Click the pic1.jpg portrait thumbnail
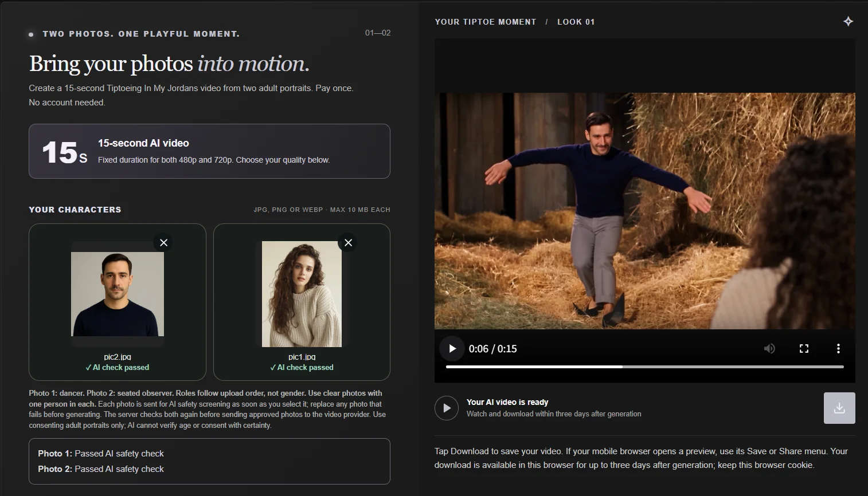The height and width of the screenshot is (496, 868). click(302, 294)
